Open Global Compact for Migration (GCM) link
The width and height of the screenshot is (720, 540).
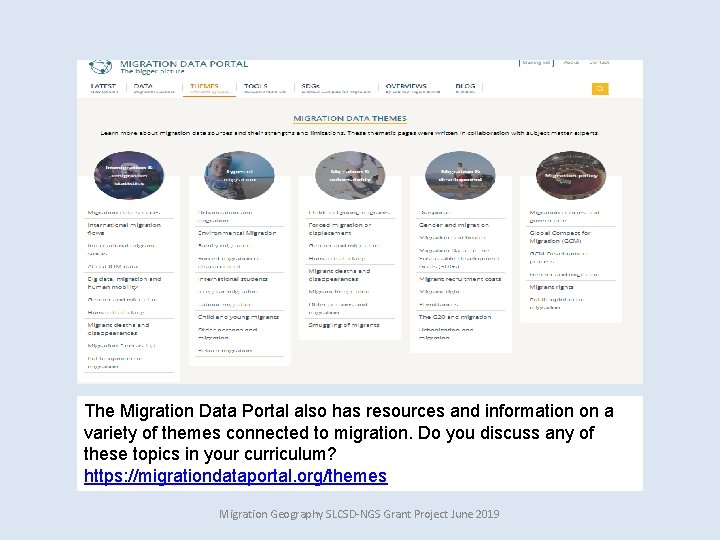(560, 236)
